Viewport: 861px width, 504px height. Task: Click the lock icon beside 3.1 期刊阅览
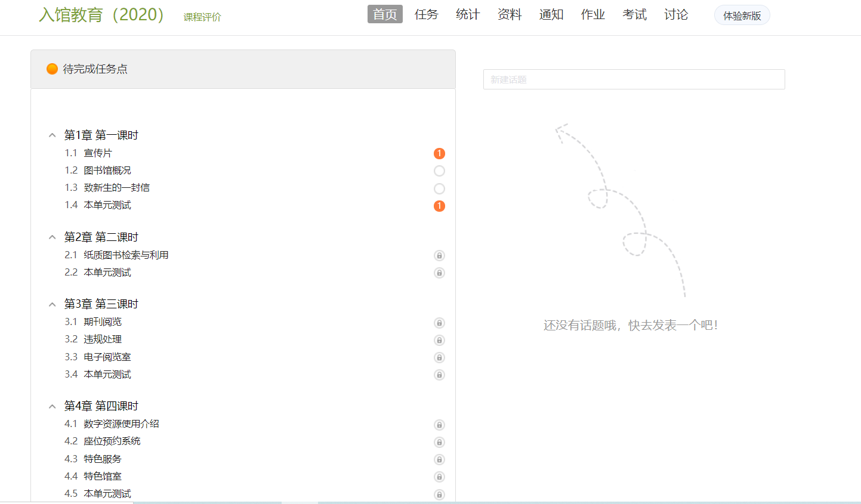pos(439,323)
